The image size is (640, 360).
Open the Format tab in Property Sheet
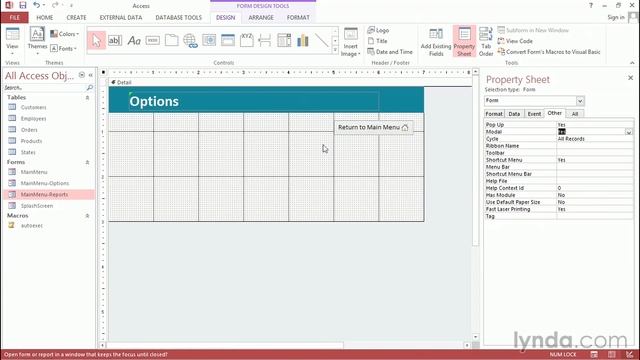(494, 114)
